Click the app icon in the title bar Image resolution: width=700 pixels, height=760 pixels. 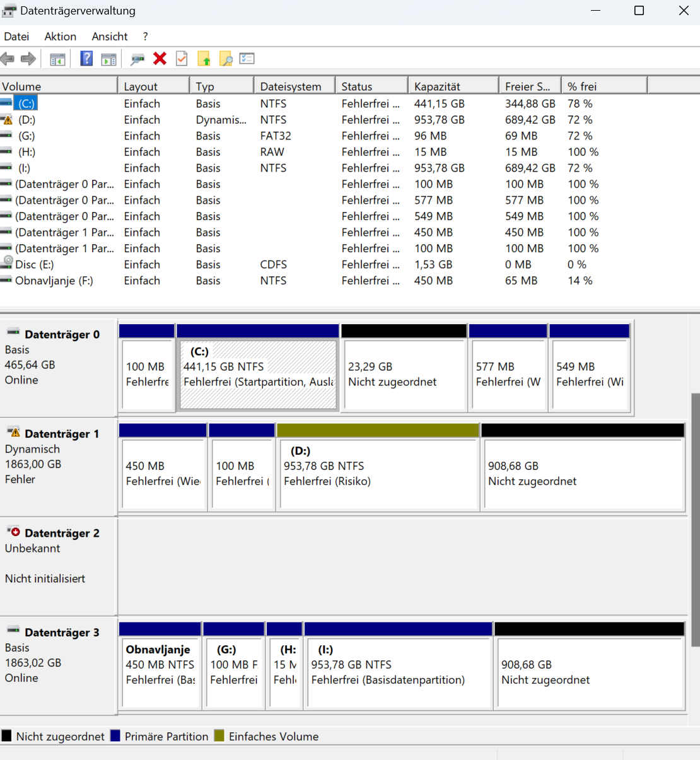[x=9, y=11]
